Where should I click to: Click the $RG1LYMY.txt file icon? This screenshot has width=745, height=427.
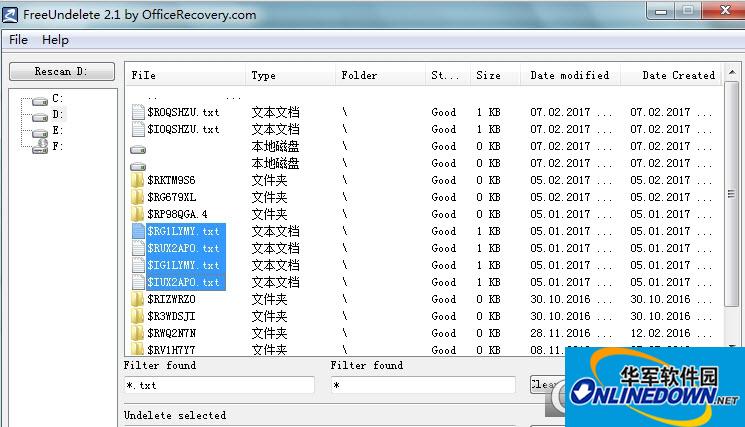click(x=138, y=231)
